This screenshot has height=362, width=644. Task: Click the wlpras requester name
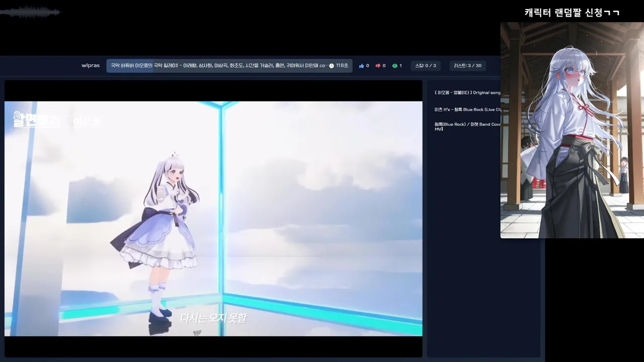point(91,66)
